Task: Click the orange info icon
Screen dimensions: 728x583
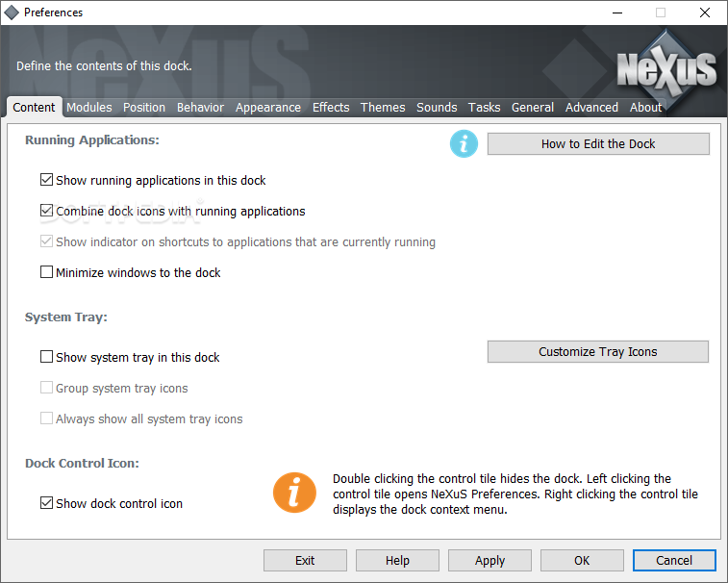Action: 294,493
